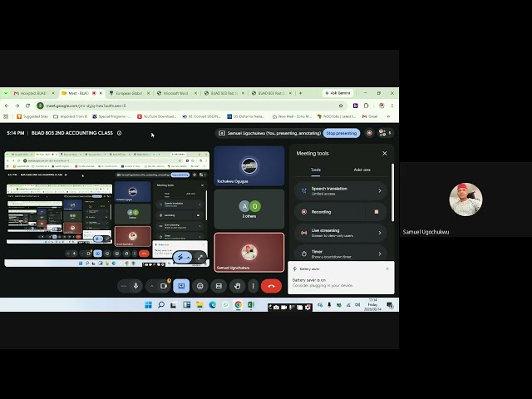This screenshot has width=532, height=399.
Task: Raise hand in the meeting
Action: [238, 286]
